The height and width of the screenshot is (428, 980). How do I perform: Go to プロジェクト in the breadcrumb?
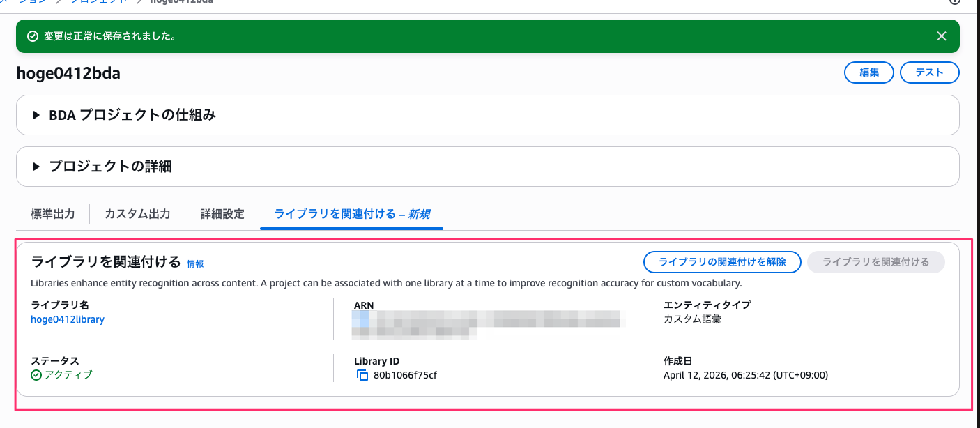pos(100,2)
